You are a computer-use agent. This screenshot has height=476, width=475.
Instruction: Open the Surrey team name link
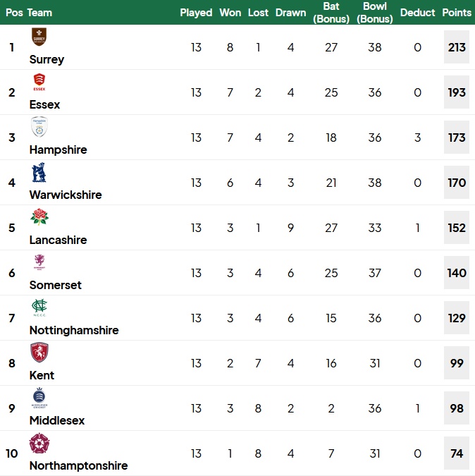pos(47,59)
